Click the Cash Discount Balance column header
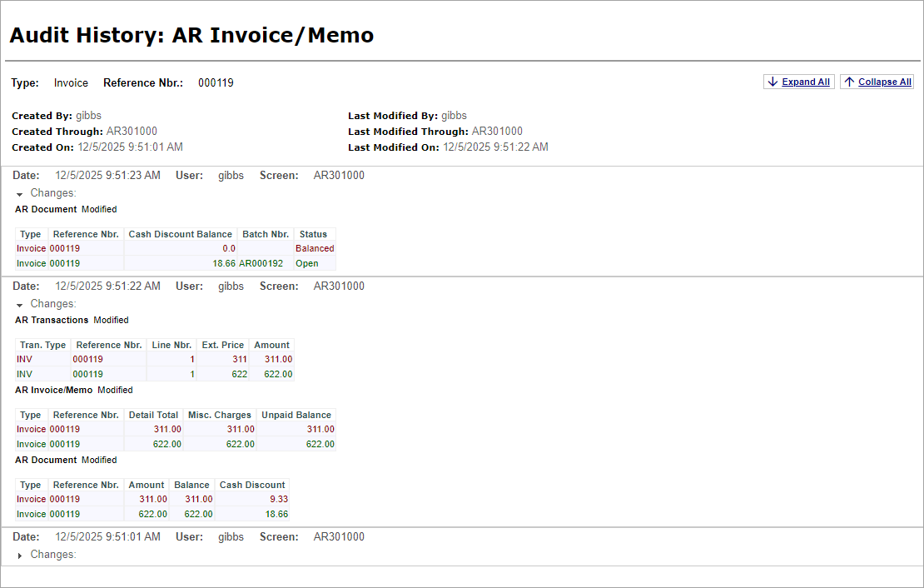924x588 pixels. pyautogui.click(x=180, y=235)
